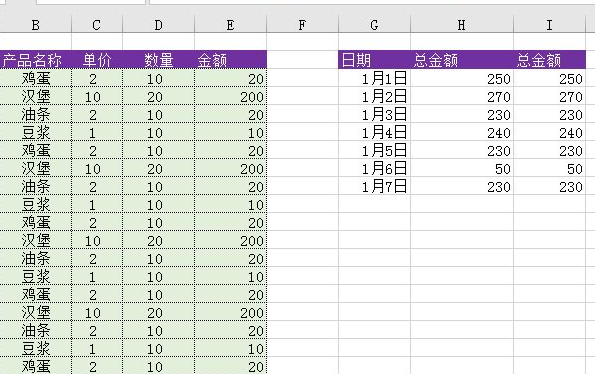Select column B header
This screenshot has width=595, height=374.
[x=36, y=25]
